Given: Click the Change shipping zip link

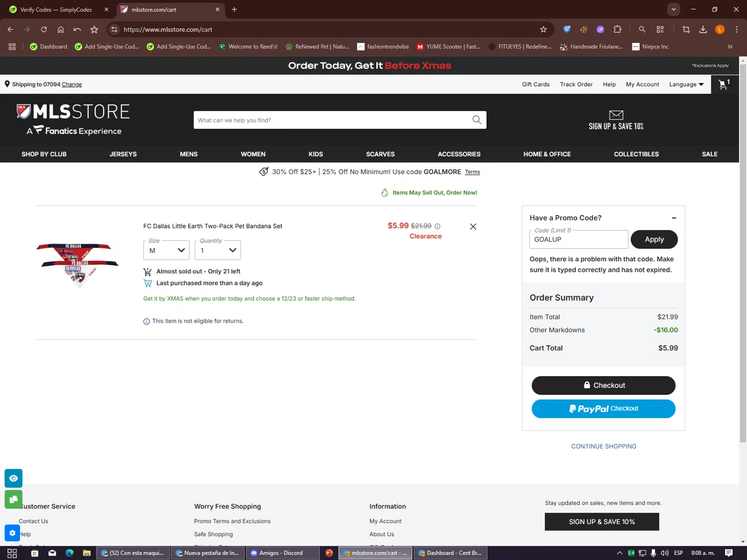Looking at the screenshot, I should click(x=72, y=85).
